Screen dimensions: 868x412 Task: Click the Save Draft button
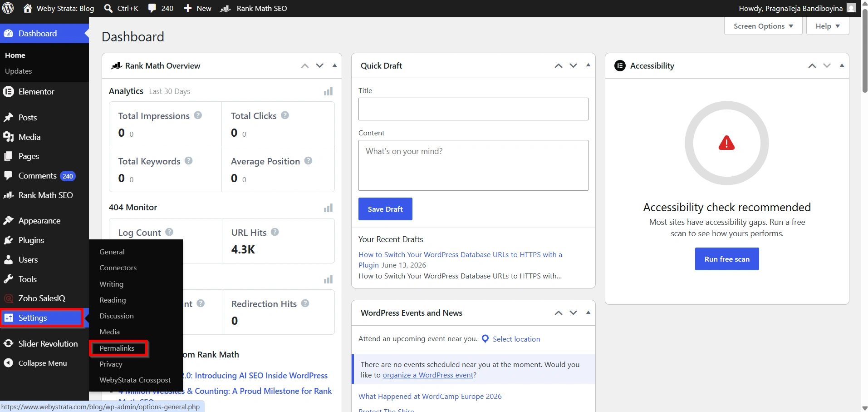(385, 209)
